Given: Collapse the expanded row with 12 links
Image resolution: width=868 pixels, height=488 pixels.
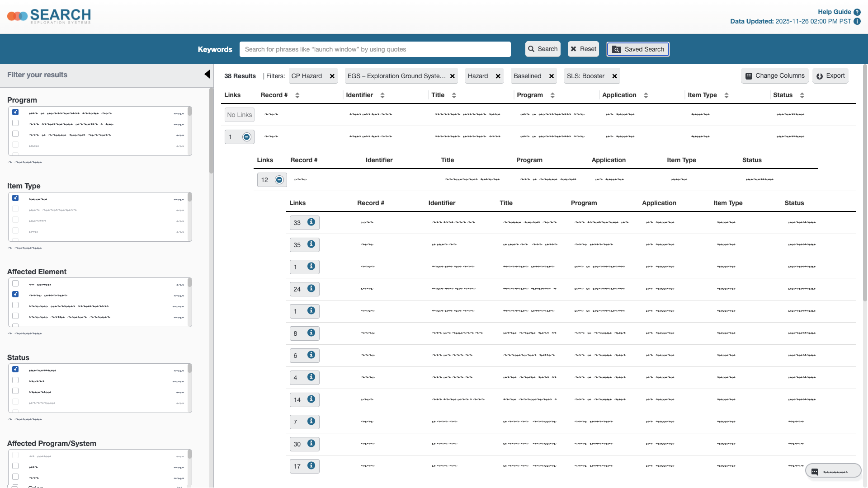Looking at the screenshot, I should click(279, 180).
